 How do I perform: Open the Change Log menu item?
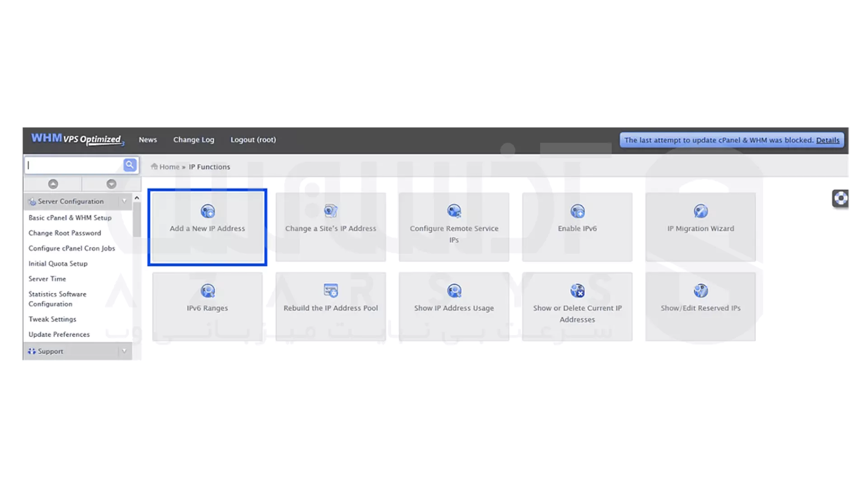[x=193, y=140]
